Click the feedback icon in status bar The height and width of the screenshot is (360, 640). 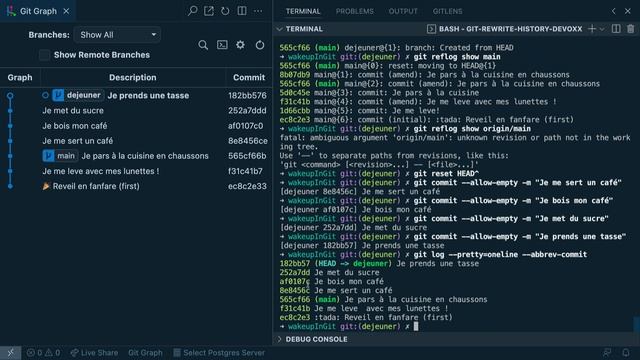pos(607,353)
